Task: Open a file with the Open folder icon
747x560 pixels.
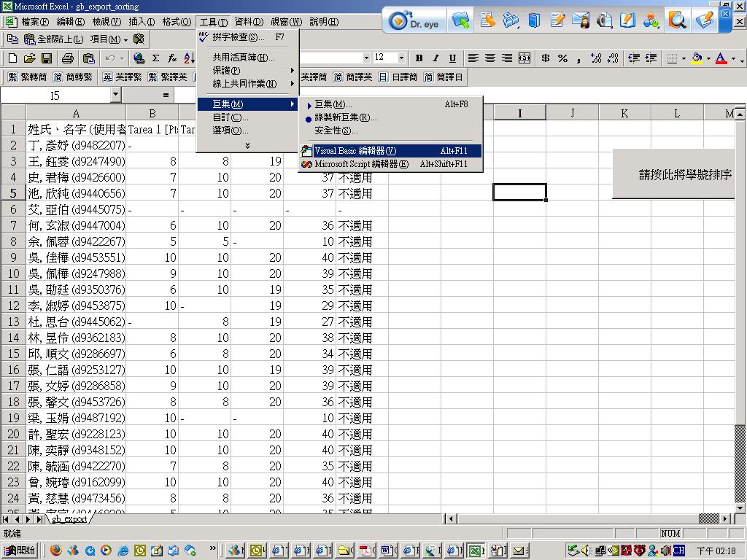Action: (x=29, y=58)
